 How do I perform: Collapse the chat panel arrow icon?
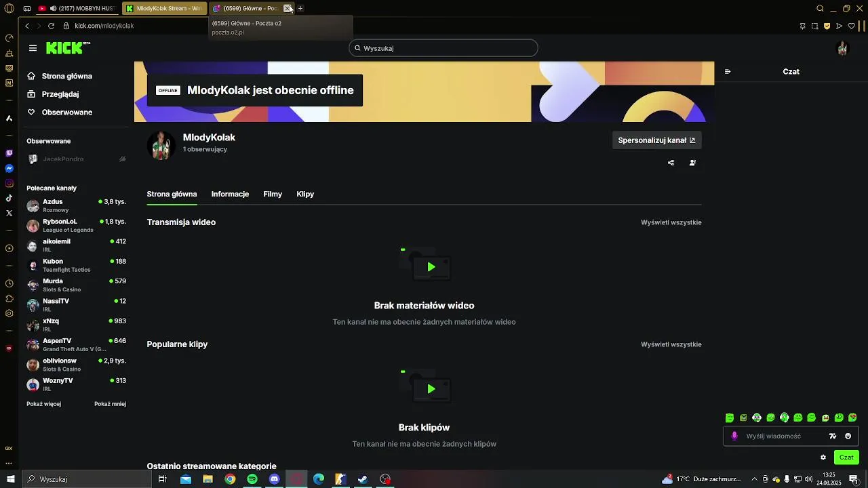point(728,72)
